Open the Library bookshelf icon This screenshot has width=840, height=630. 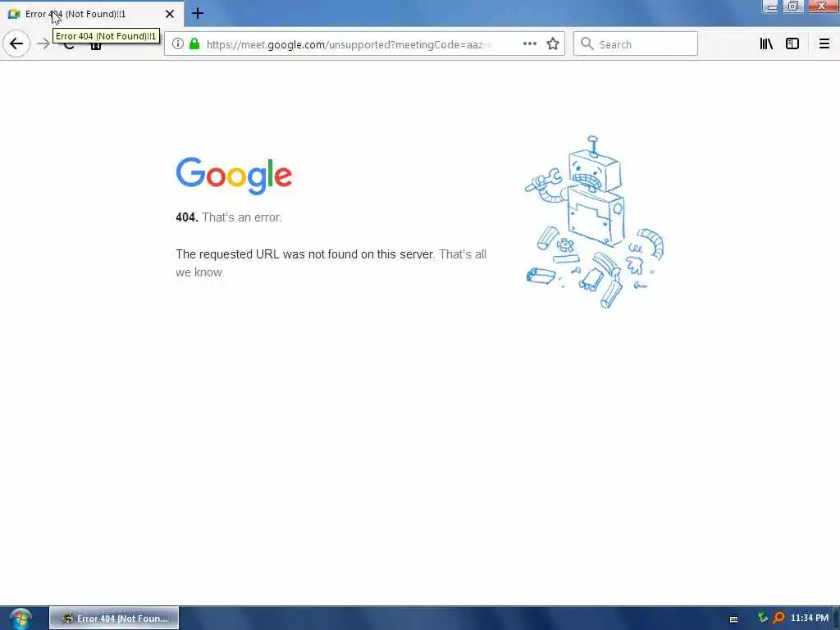coord(767,44)
